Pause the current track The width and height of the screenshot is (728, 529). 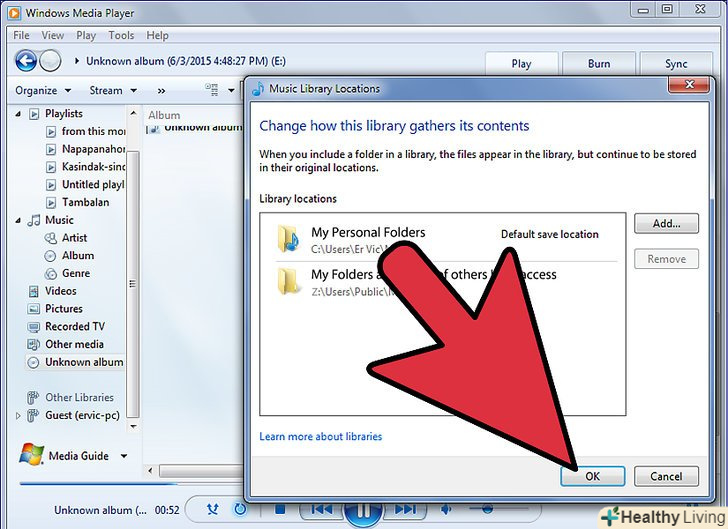(364, 512)
